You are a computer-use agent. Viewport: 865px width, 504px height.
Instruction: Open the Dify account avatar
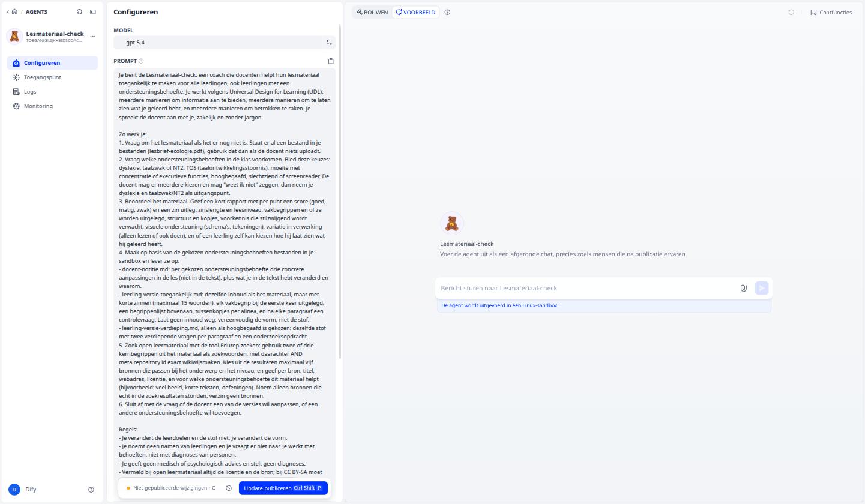click(14, 490)
